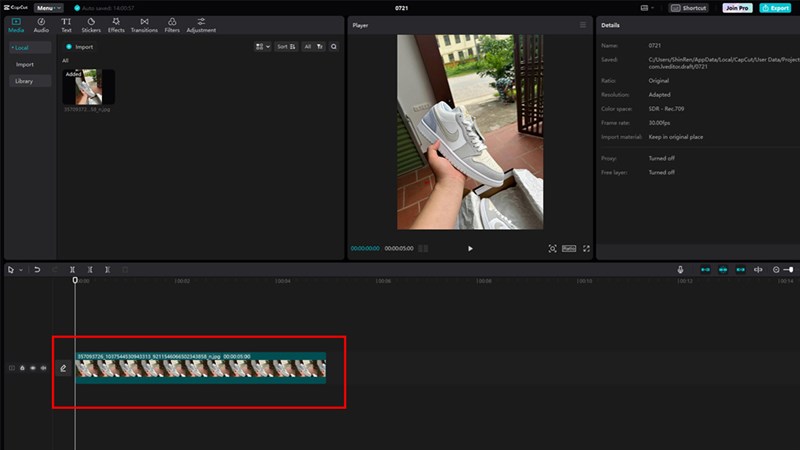Open the All filter for media types
The height and width of the screenshot is (450, 800).
314,46
